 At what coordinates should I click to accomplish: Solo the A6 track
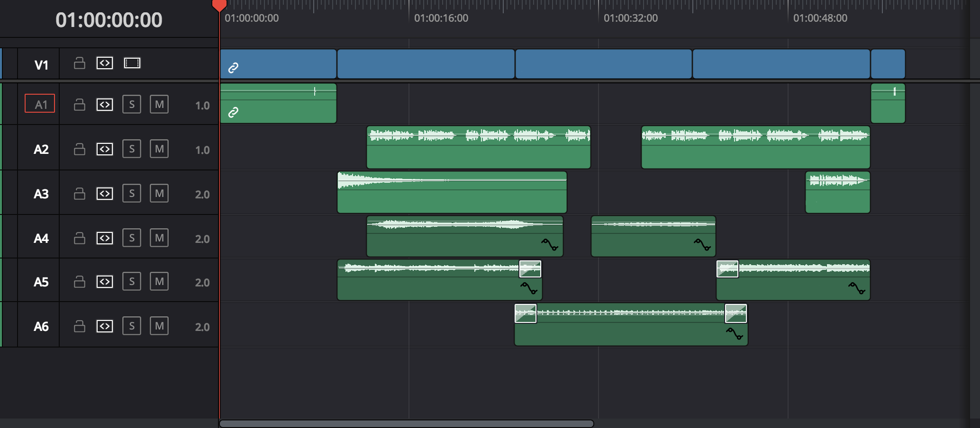[x=132, y=326]
